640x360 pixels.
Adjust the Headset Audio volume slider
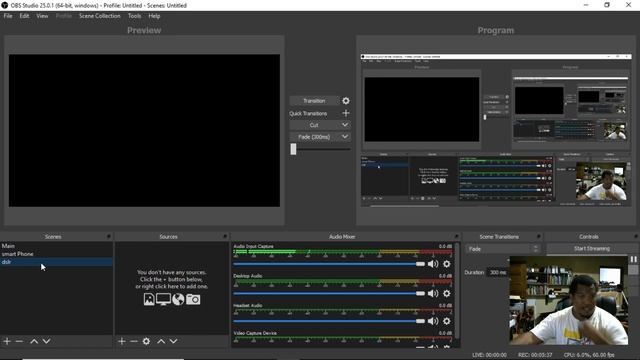[329, 321]
